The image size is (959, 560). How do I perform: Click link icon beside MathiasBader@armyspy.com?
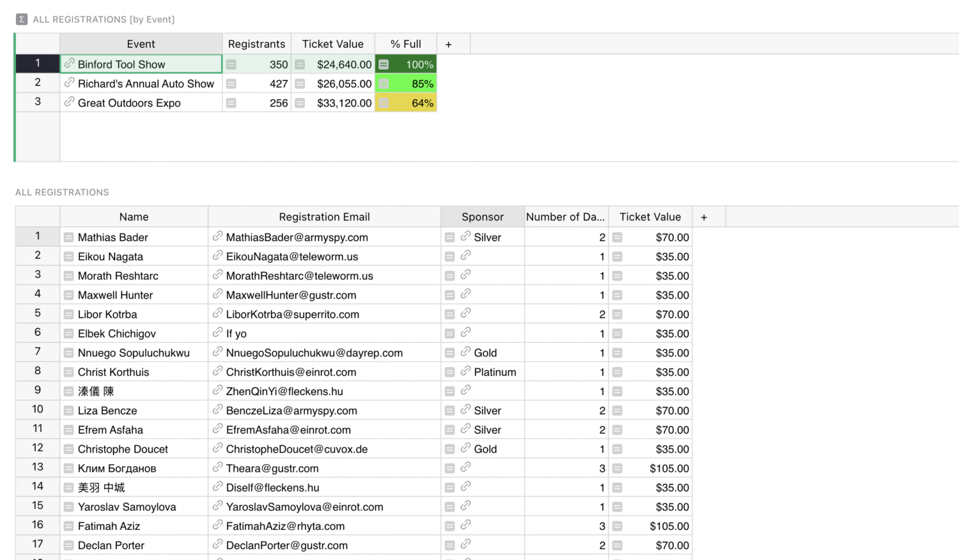point(217,236)
